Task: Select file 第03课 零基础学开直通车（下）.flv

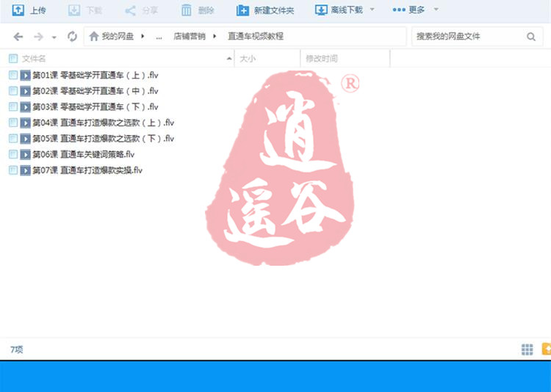Action: pyautogui.click(x=96, y=106)
